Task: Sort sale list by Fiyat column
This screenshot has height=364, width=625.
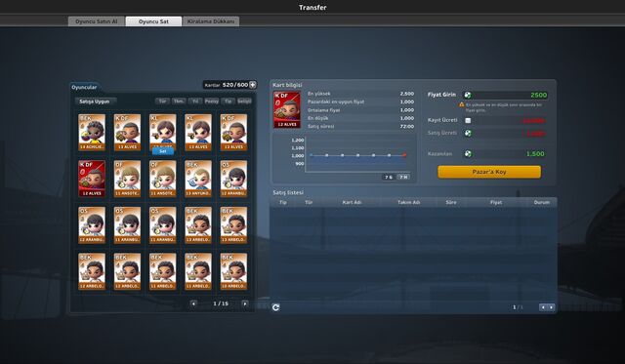Action: coord(496,202)
